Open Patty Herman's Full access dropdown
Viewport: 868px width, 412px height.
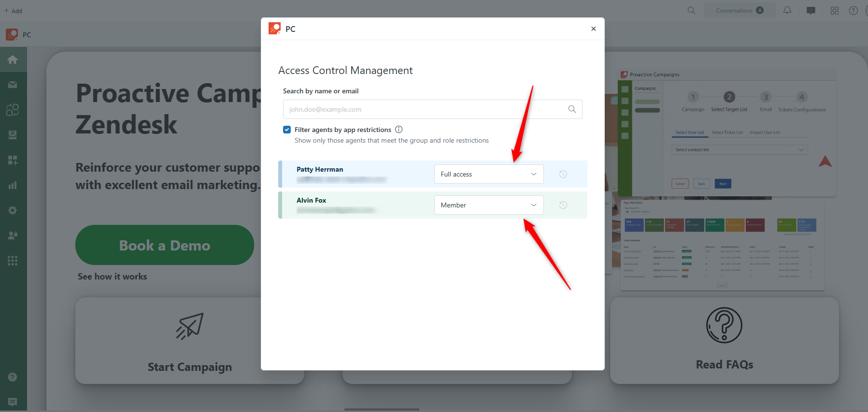click(x=489, y=174)
